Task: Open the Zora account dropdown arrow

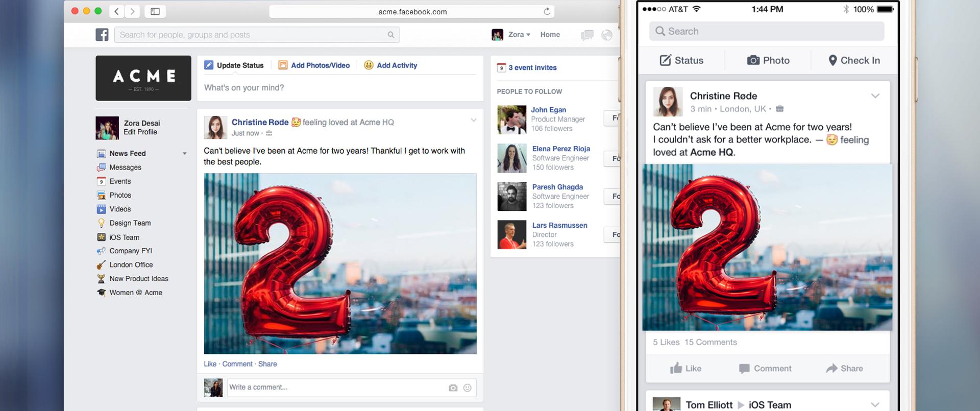Action: click(x=528, y=35)
